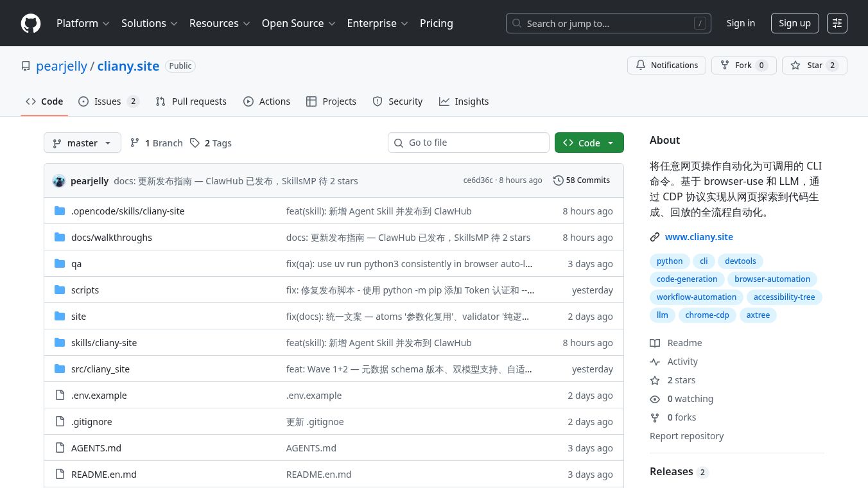This screenshot has width=868, height=488.
Task: Open the master branch dropdown
Action: tap(82, 143)
